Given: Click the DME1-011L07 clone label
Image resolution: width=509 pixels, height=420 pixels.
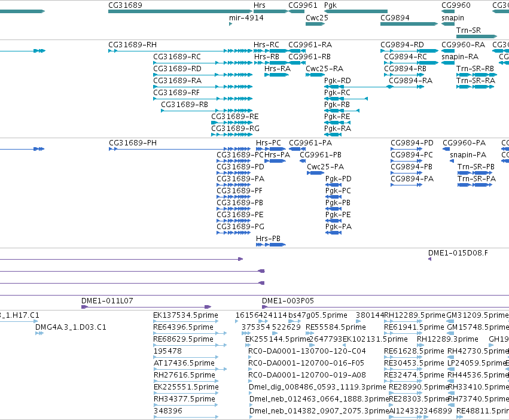Looking at the screenshot, I should click(x=107, y=301).
